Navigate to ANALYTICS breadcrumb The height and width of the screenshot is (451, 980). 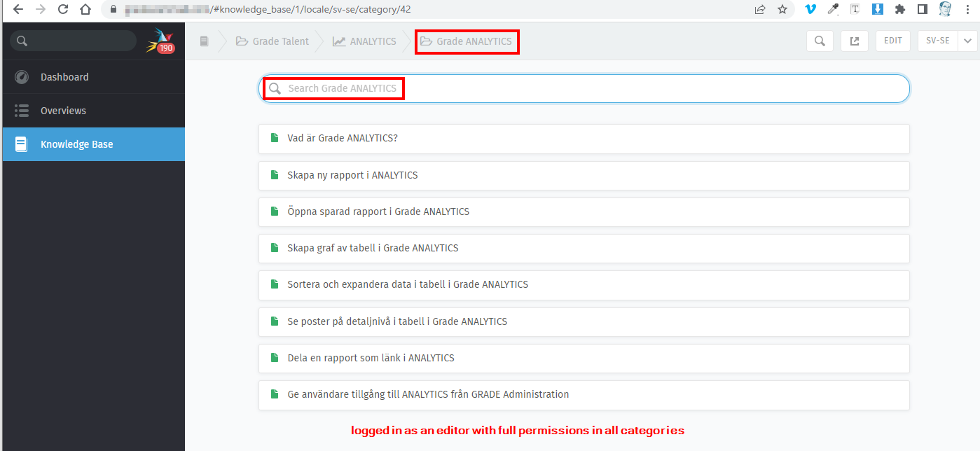coord(364,41)
